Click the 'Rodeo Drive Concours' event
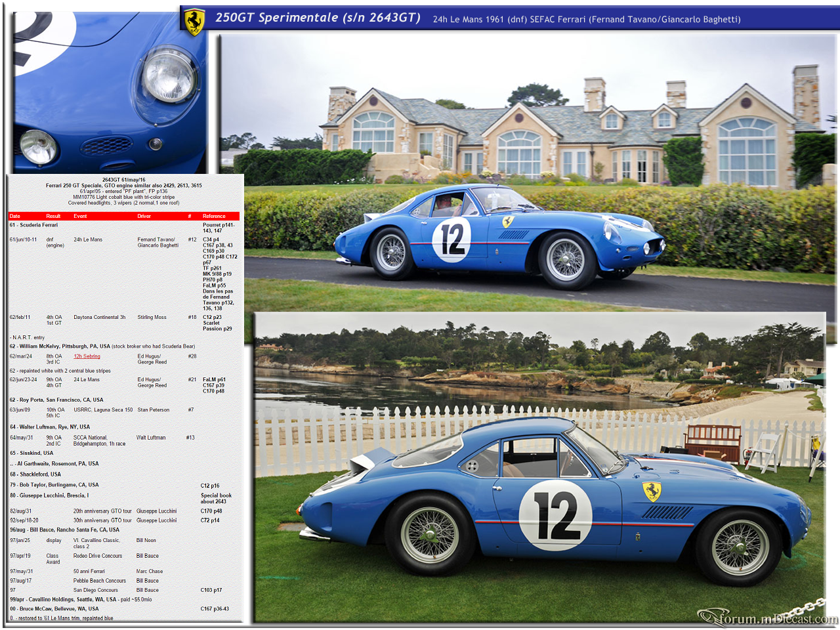Image resolution: width=840 pixels, height=630 pixels. coord(98,556)
